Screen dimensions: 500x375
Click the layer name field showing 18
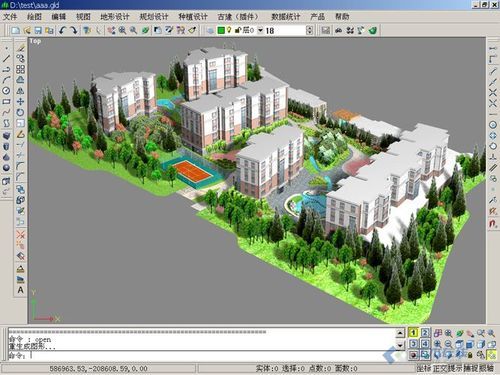click(285, 31)
